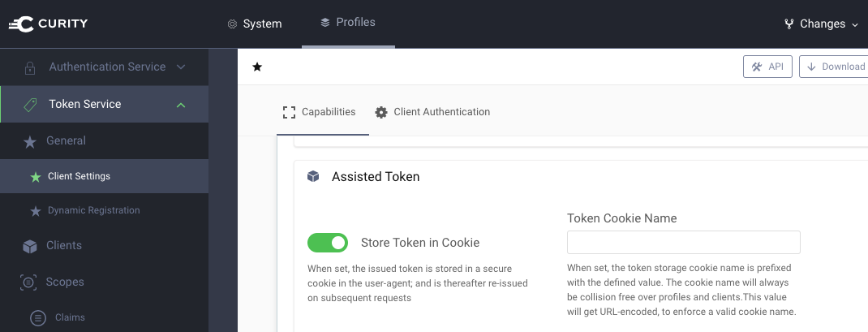Click the download arrow icon
This screenshot has height=332, width=868.
pyautogui.click(x=811, y=67)
